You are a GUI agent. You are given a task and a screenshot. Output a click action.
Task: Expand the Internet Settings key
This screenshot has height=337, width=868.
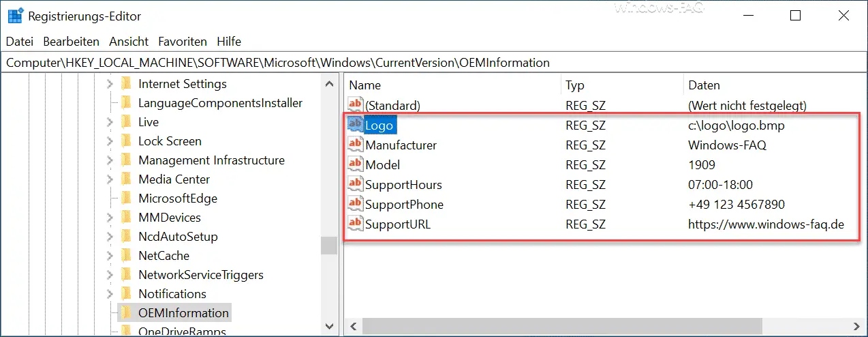(110, 84)
